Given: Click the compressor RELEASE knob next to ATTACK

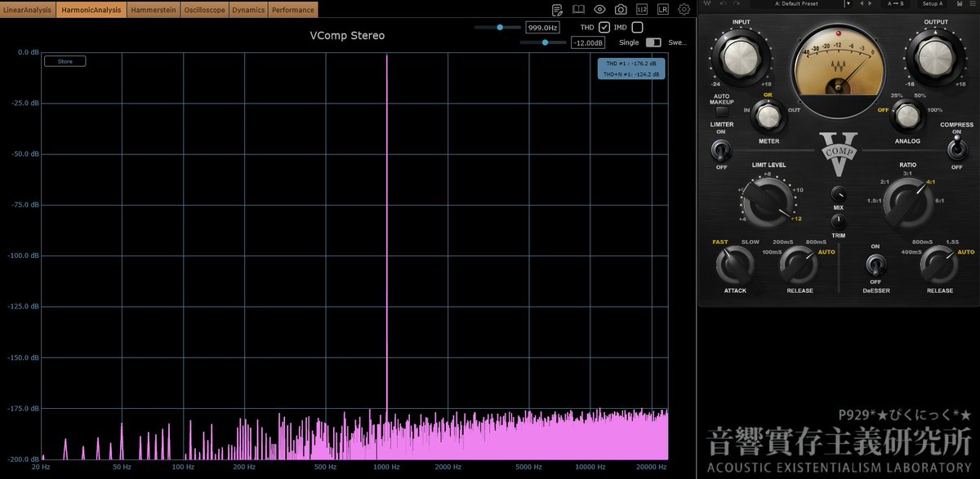Looking at the screenshot, I should 799,264.
